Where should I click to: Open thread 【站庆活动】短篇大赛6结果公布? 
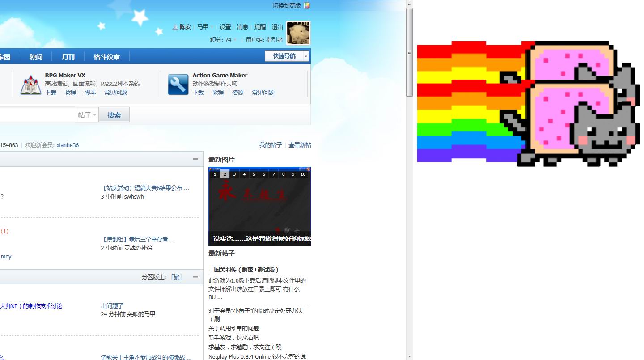[145, 188]
